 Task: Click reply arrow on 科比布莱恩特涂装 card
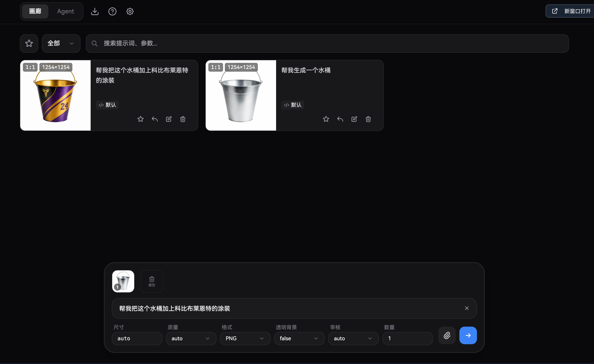click(154, 119)
